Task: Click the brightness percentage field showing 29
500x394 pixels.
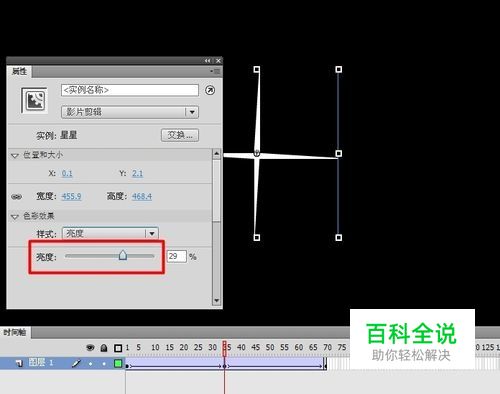Action: point(176,256)
